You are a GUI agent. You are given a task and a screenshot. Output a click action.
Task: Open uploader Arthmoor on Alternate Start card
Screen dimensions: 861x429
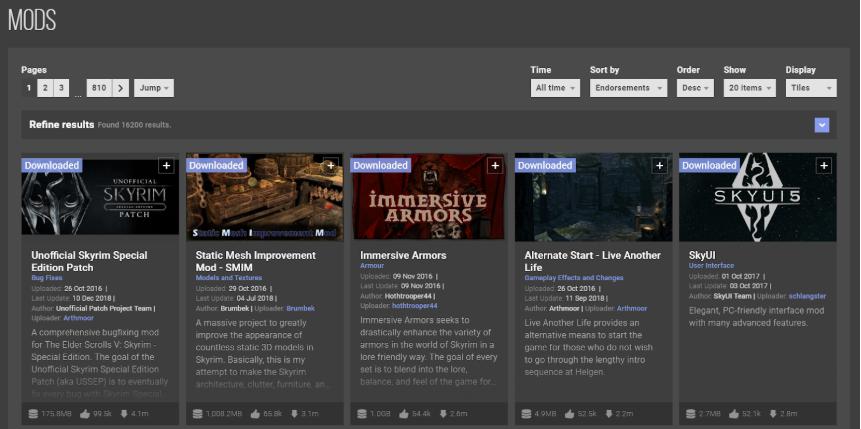point(631,309)
